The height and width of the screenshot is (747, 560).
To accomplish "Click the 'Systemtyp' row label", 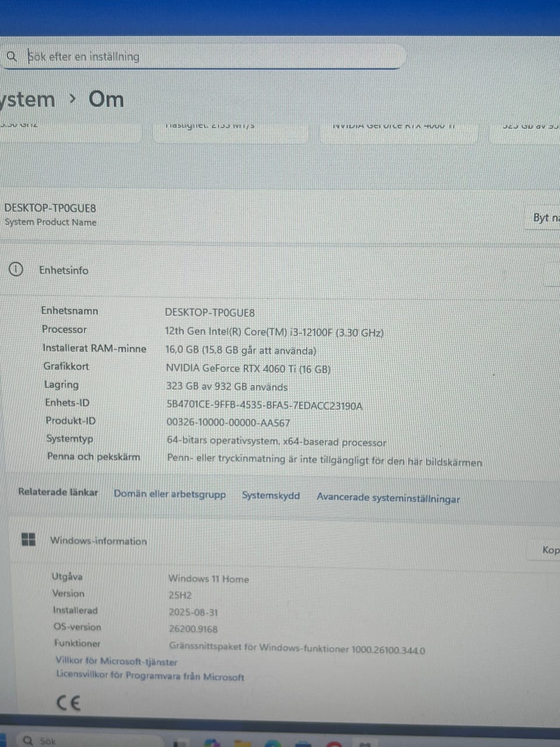I will (69, 438).
